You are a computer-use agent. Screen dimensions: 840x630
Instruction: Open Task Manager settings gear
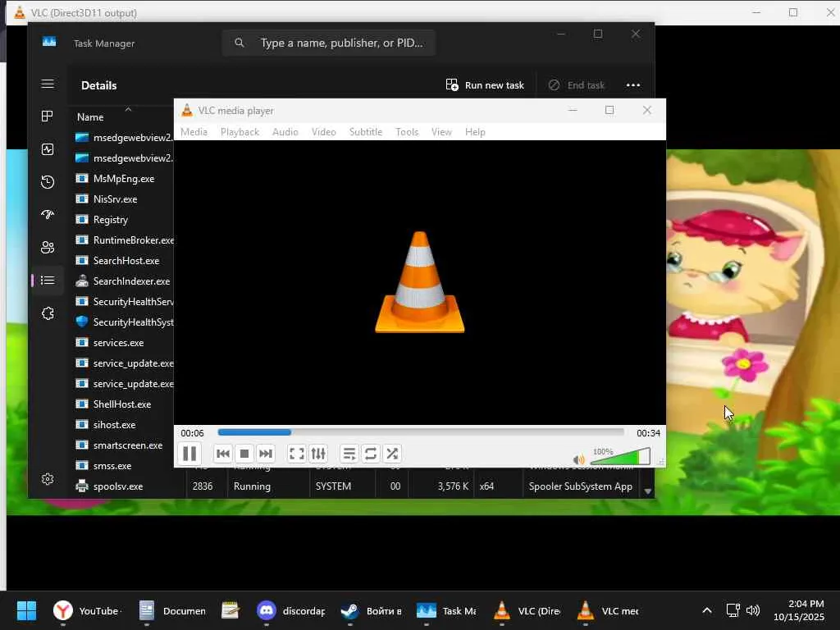tap(48, 479)
